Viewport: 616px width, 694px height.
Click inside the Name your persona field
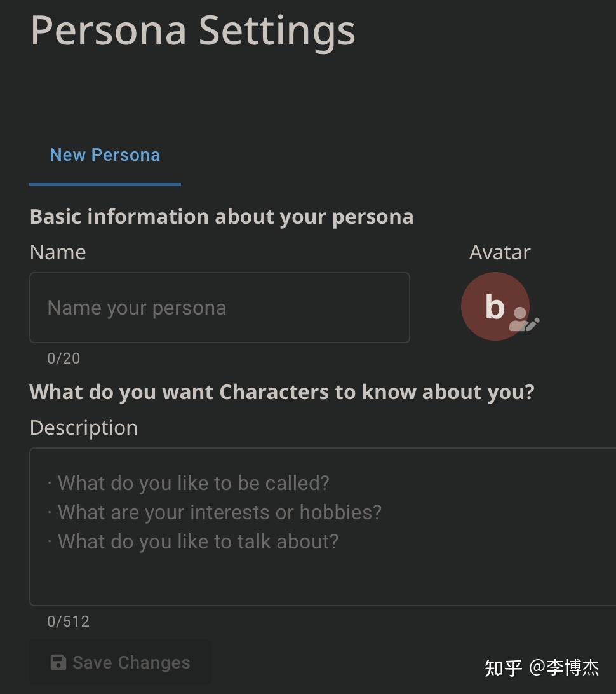point(220,308)
